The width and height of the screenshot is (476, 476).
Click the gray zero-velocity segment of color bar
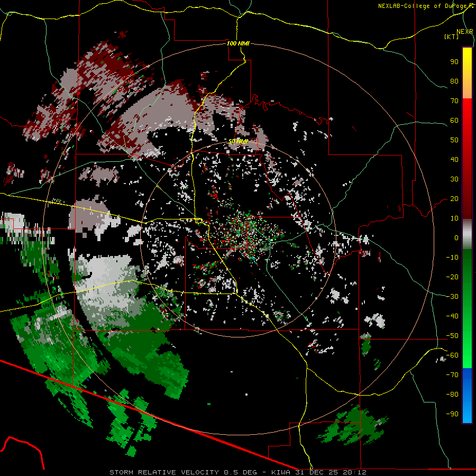pos(467,234)
